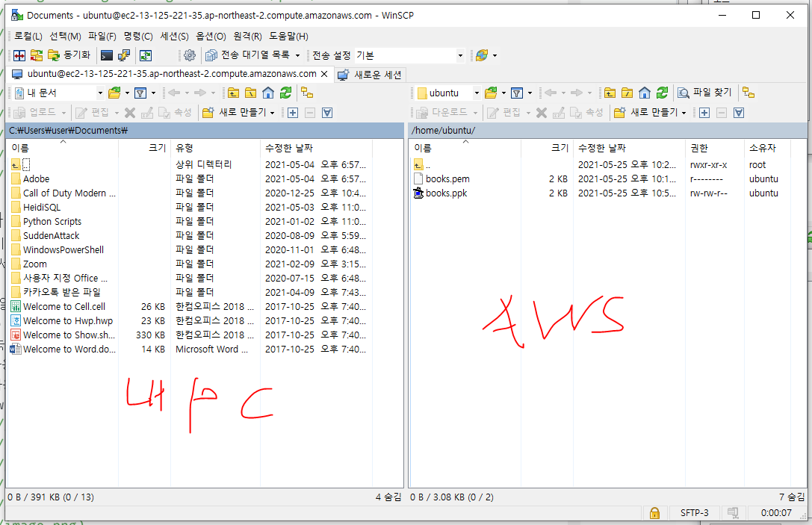
Task: Select the Welcome to Word document file
Action: [x=69, y=350]
